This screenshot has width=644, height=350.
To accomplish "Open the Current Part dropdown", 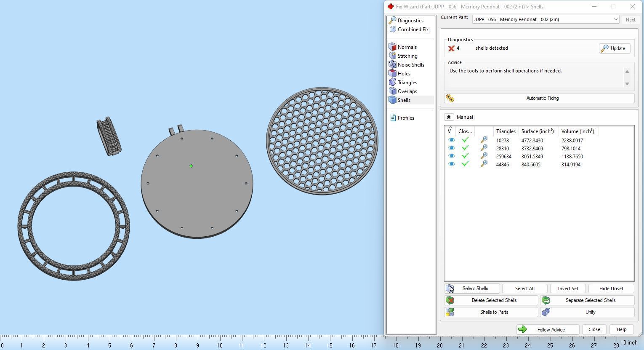I will coord(546,19).
